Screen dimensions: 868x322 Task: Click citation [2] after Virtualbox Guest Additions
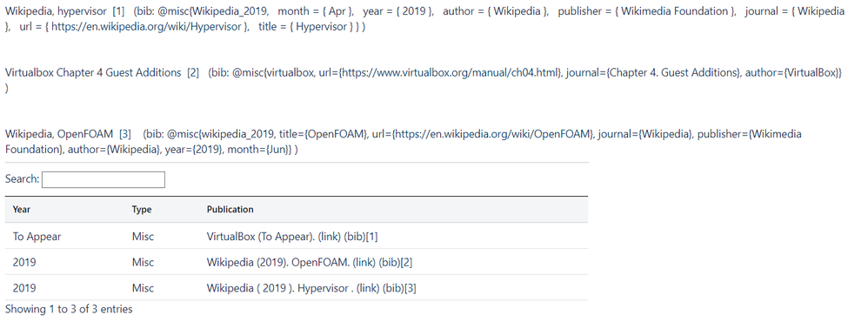[x=192, y=72]
